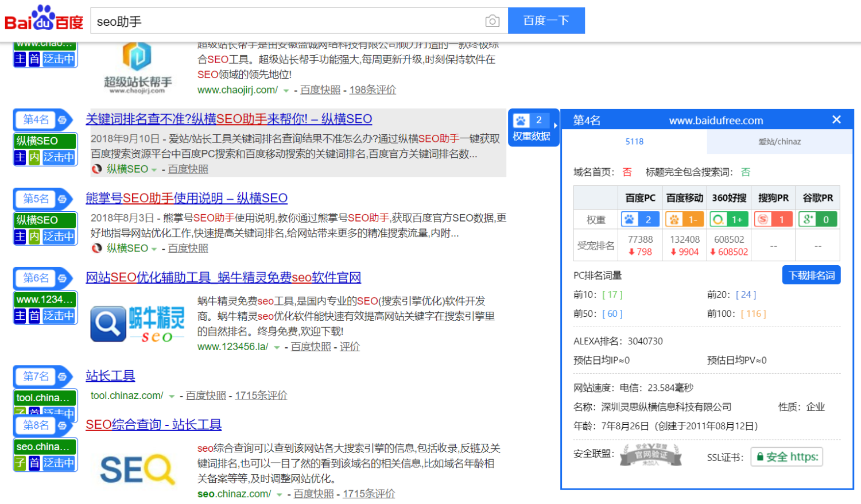The height and width of the screenshot is (504, 861).
Task: Click the swirl icon beside 第5名 badge
Action: [63, 199]
